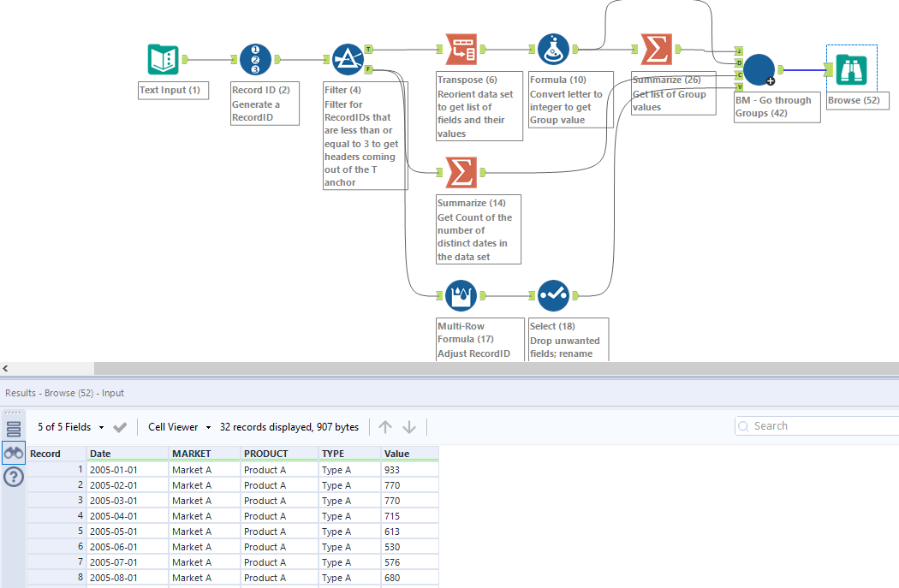Click the down arrow to navigate records
Viewport: 899px width, 588px height.
click(x=409, y=426)
